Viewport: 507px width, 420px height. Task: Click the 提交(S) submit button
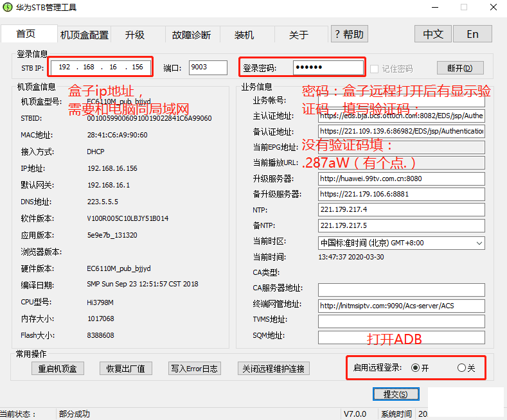click(x=396, y=394)
